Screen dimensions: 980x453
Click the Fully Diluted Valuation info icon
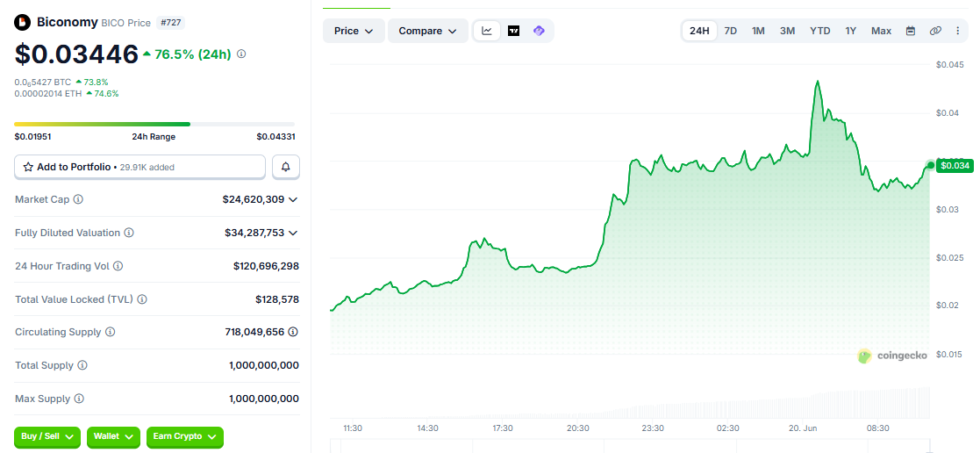(129, 233)
